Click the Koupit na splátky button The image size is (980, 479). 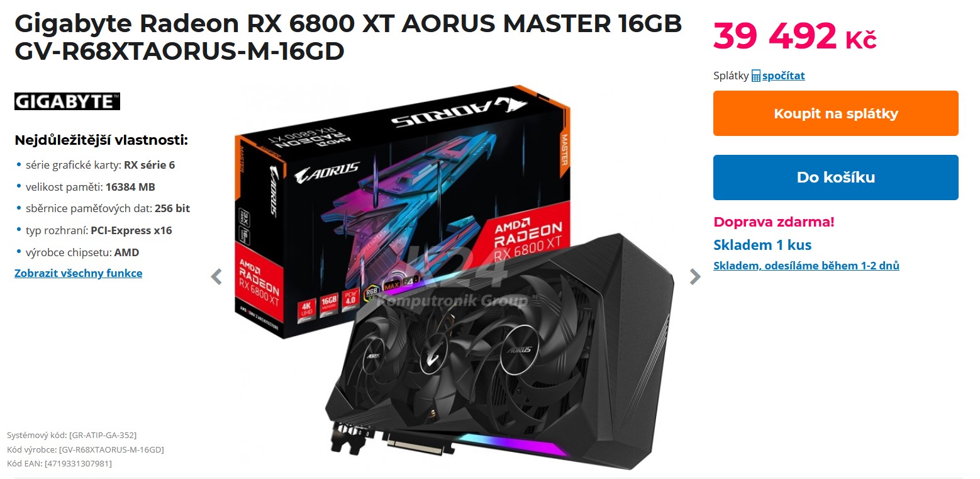pos(835,113)
